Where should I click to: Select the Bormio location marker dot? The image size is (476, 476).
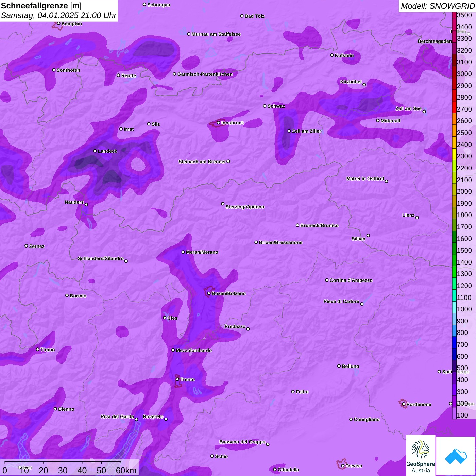tap(67, 295)
